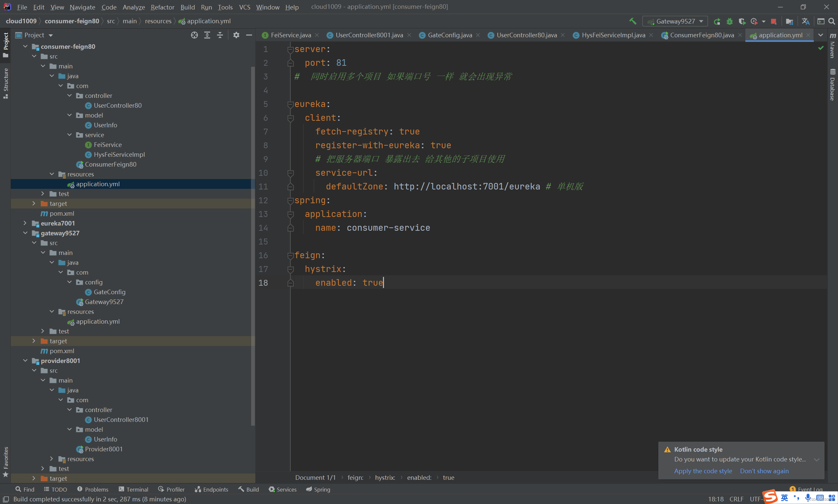
Task: Click feign breadcrumb in editor footer
Action: tap(355, 477)
